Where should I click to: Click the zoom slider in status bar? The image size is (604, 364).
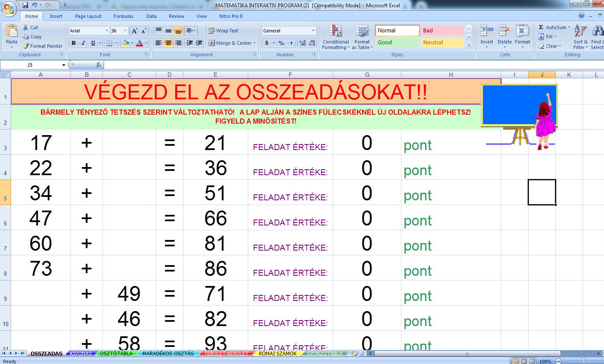583,361
